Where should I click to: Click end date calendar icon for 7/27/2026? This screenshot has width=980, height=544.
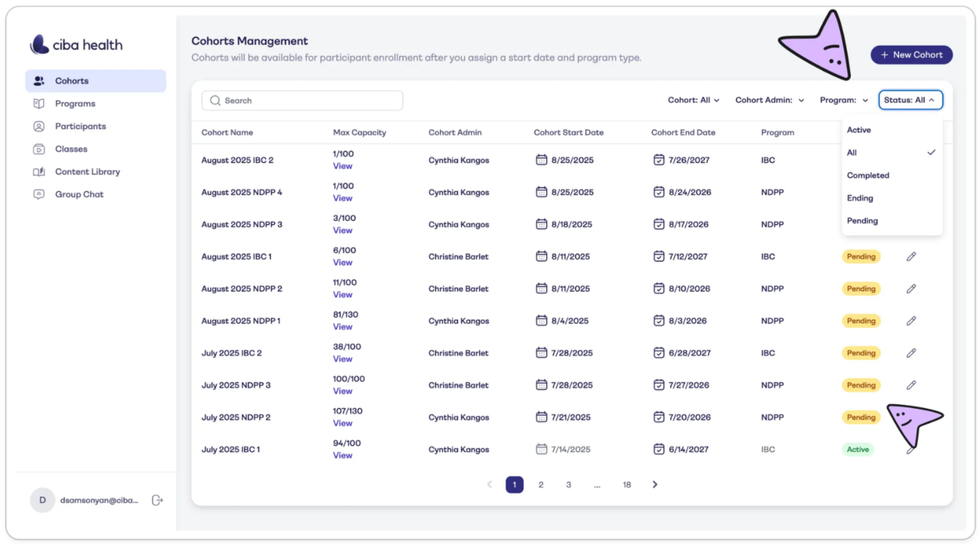(x=658, y=384)
